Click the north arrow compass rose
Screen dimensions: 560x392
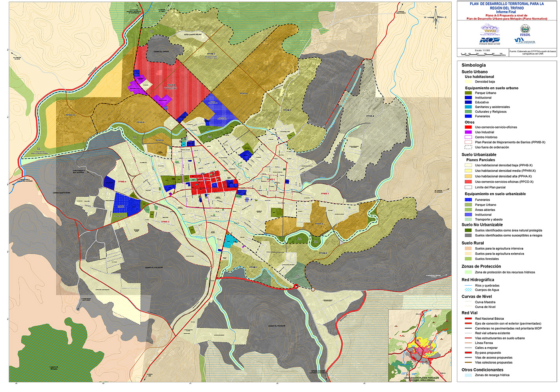point(436,17)
